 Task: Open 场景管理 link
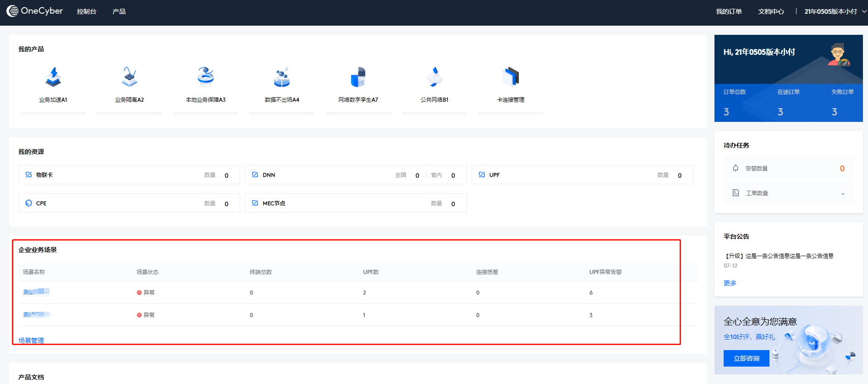pyautogui.click(x=31, y=340)
